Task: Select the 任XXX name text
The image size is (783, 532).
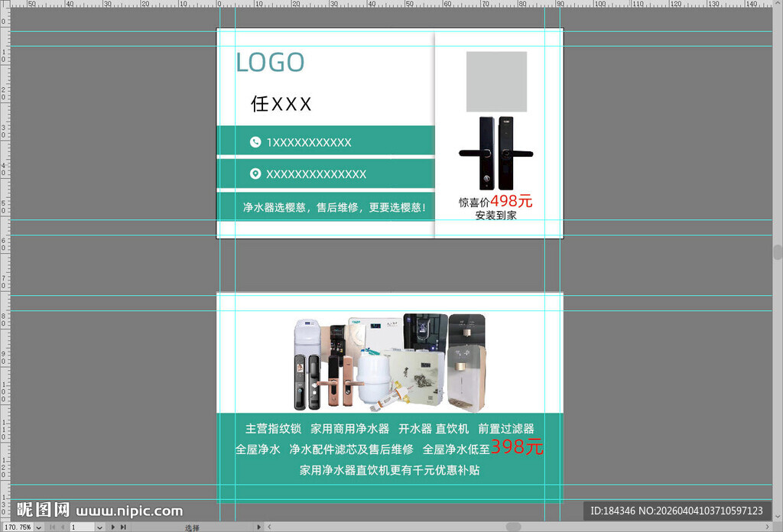Action: point(282,105)
